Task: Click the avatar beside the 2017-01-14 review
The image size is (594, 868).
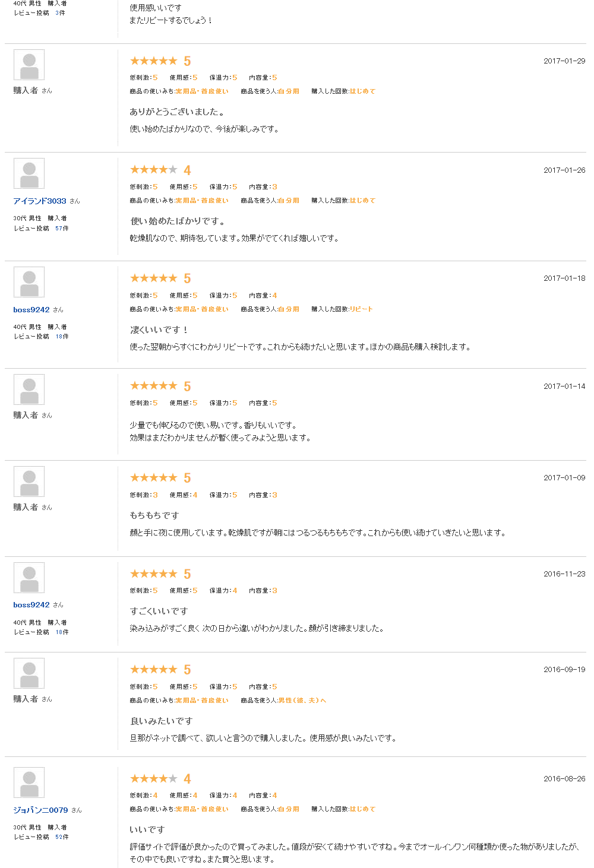Action: (29, 389)
